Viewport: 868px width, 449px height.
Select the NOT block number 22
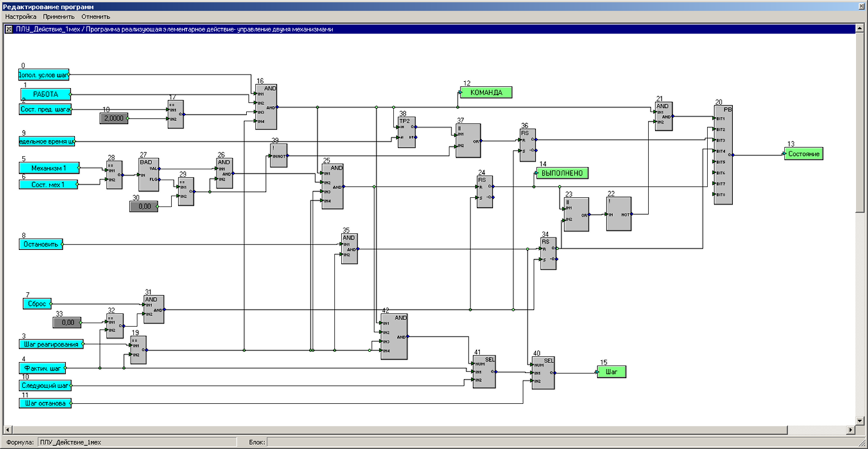click(618, 214)
